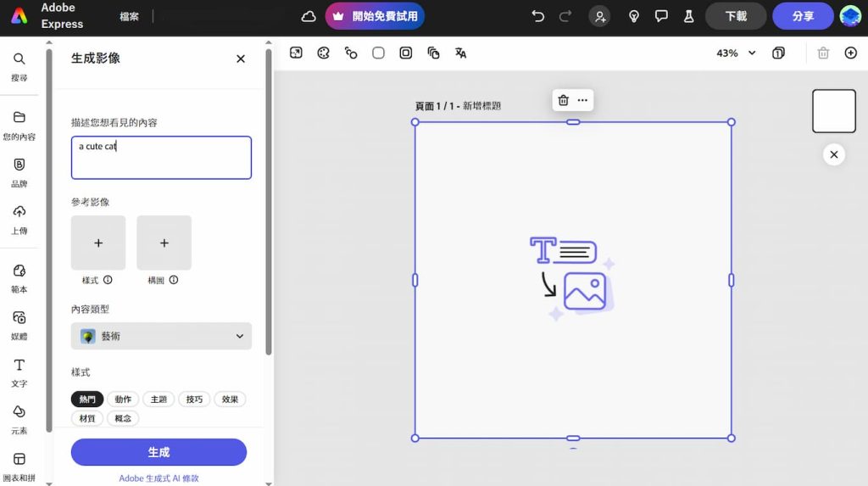
Task: Open the 檔案 file menu
Action: pyautogui.click(x=129, y=17)
